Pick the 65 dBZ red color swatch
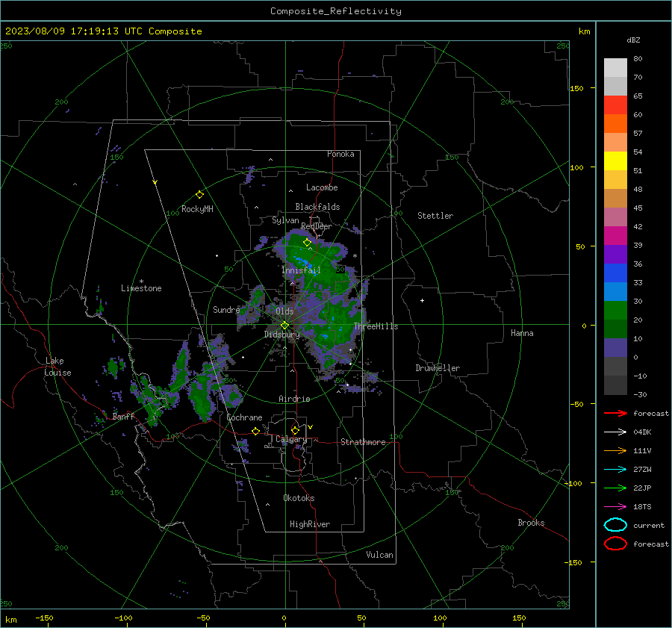 point(615,105)
